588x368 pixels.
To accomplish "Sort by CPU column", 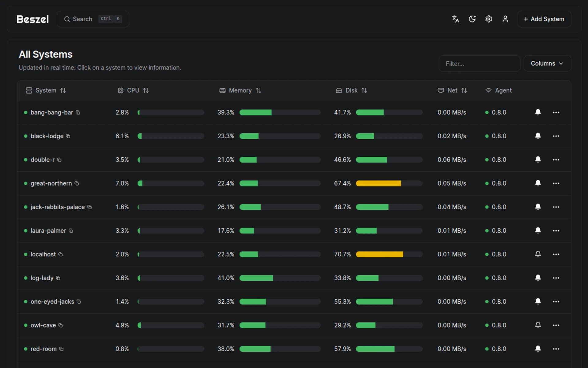I will (133, 90).
